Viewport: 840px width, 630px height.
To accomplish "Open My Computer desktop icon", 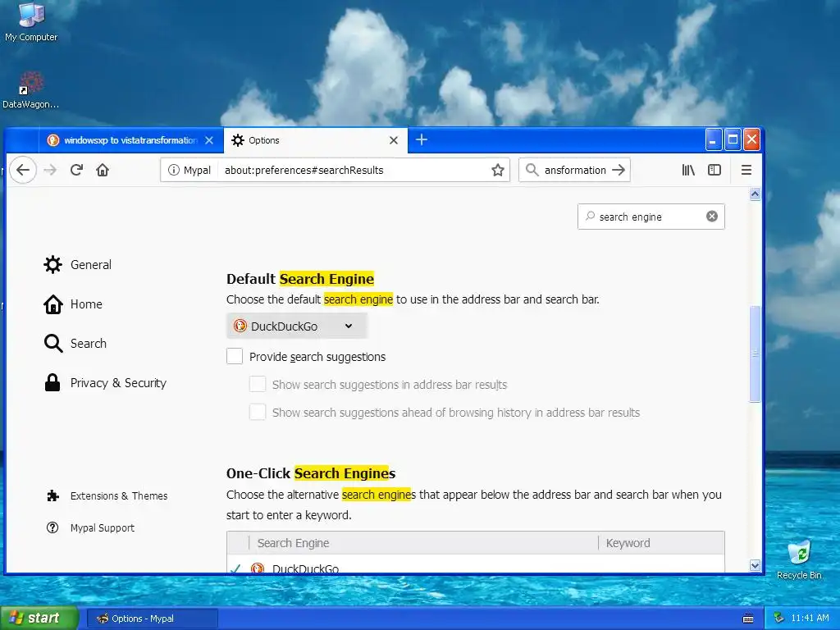I will pyautogui.click(x=31, y=22).
